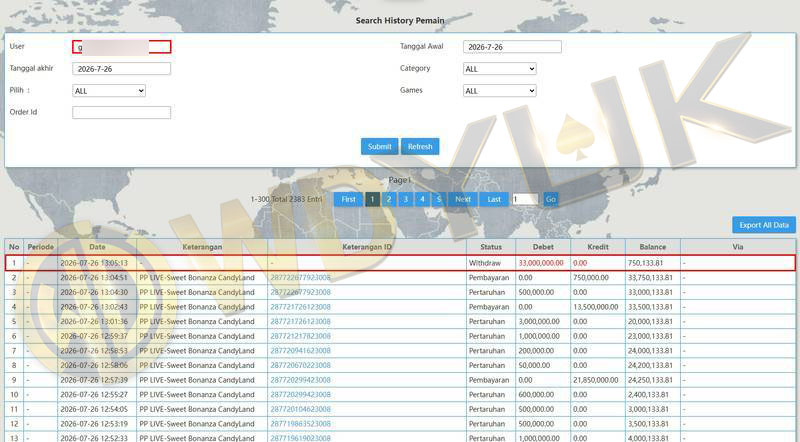
Task: Click the Balance column header
Action: 653,247
